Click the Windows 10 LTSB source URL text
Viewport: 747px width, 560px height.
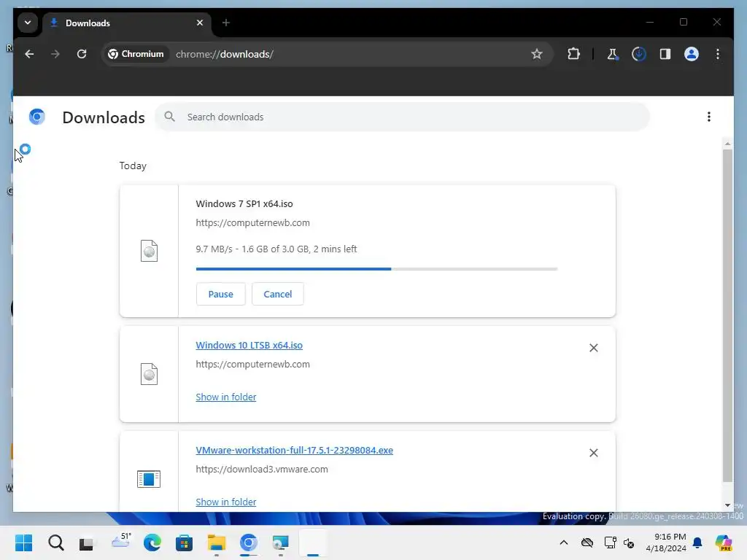click(252, 365)
